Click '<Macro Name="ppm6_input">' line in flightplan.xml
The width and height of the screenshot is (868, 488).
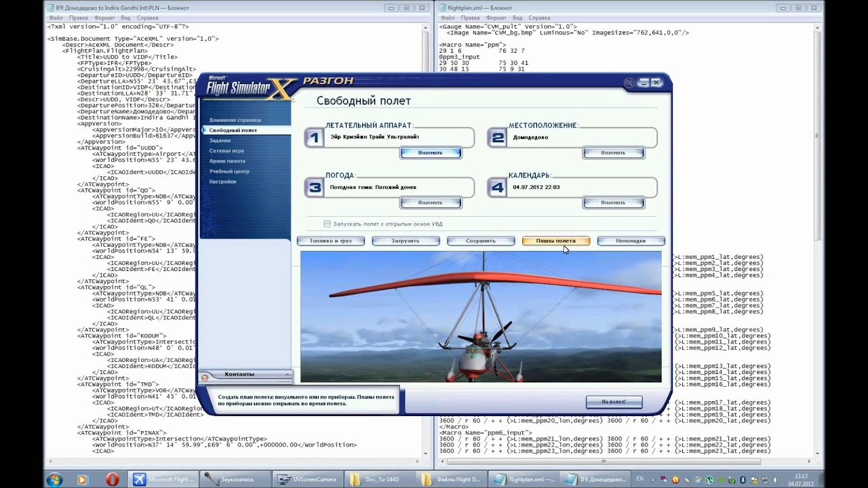[x=486, y=432]
